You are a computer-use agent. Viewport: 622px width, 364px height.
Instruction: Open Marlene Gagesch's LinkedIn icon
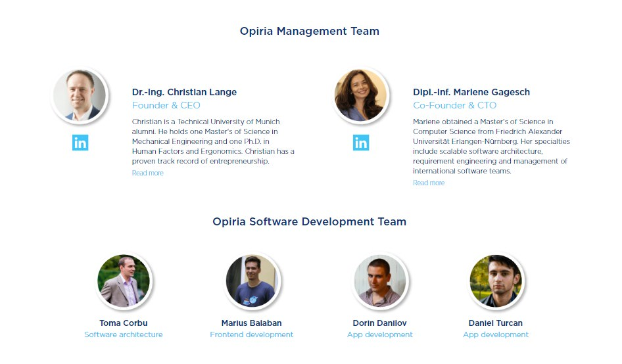click(361, 143)
